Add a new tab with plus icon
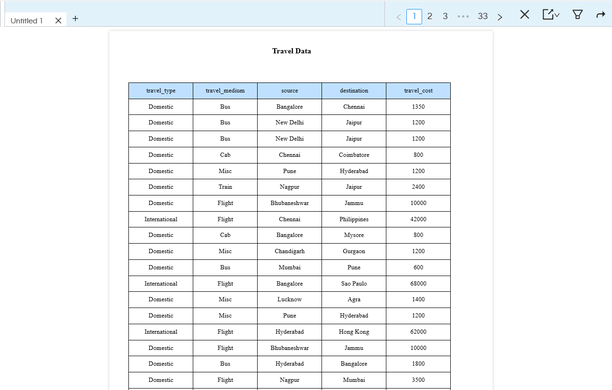 click(x=75, y=18)
